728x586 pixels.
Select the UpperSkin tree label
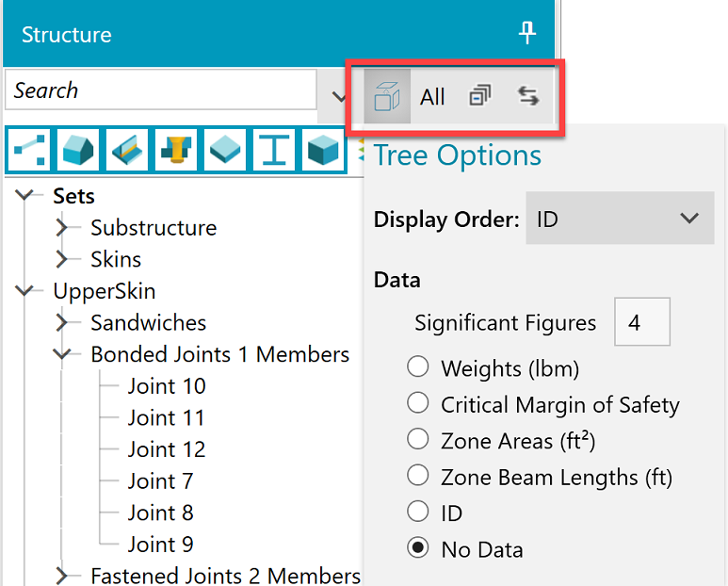click(105, 292)
